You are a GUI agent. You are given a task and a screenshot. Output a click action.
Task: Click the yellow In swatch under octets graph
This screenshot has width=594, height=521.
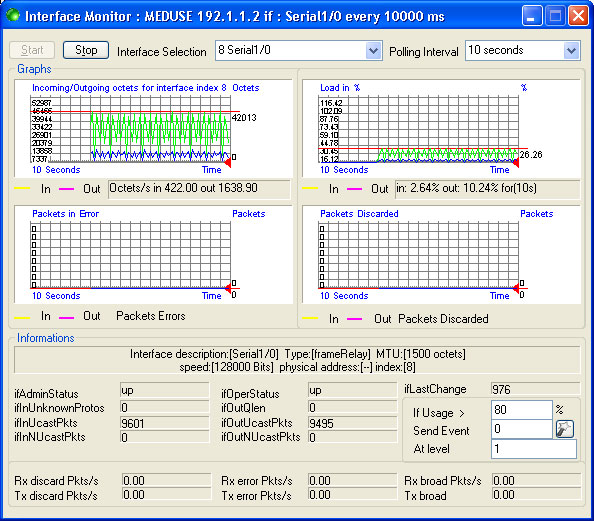point(22,188)
